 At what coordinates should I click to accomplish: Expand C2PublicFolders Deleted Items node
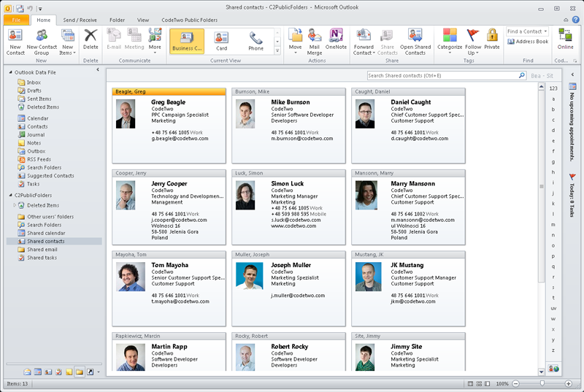click(15, 205)
